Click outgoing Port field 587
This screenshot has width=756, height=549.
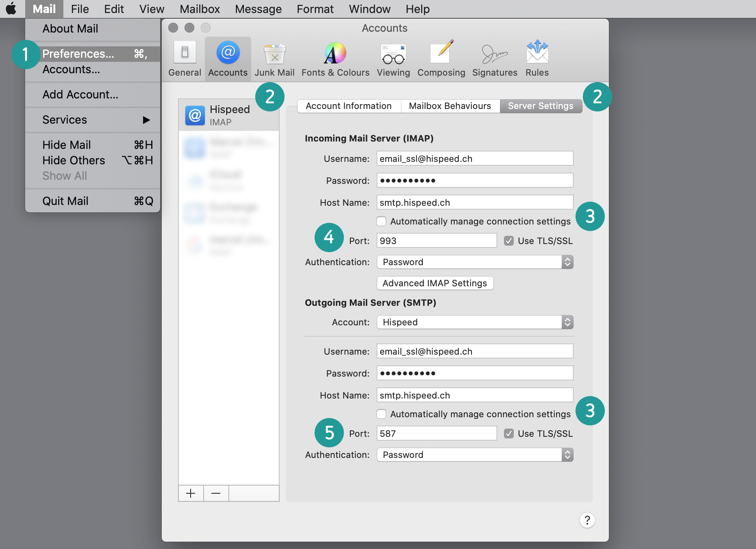tap(437, 434)
